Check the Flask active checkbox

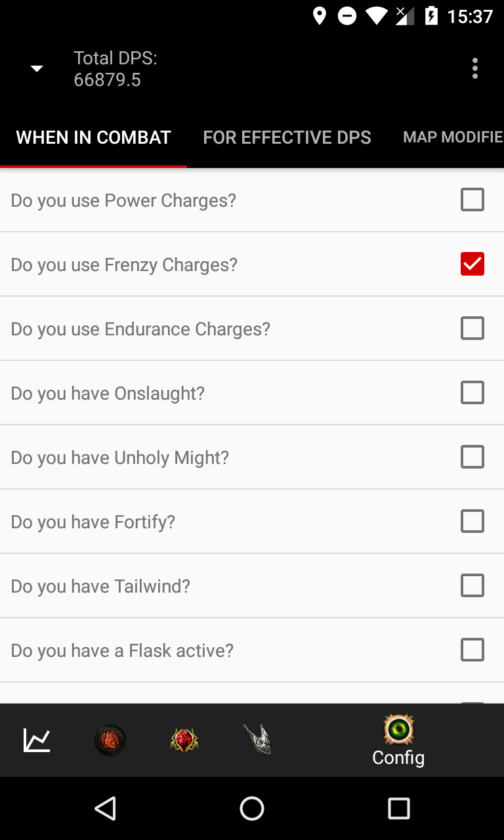tap(472, 650)
